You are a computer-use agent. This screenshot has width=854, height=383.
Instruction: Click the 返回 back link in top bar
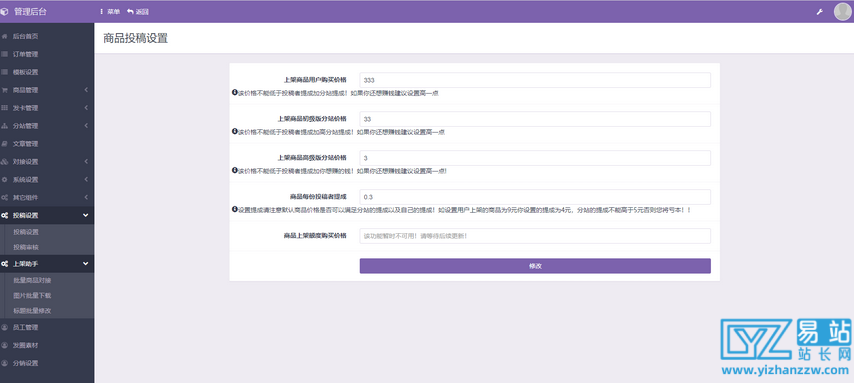[x=138, y=11]
